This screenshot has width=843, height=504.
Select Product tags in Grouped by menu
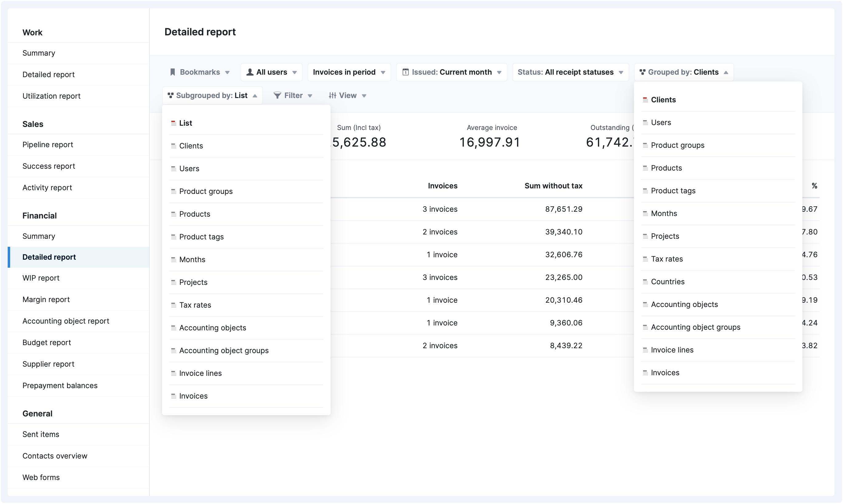coord(718,191)
